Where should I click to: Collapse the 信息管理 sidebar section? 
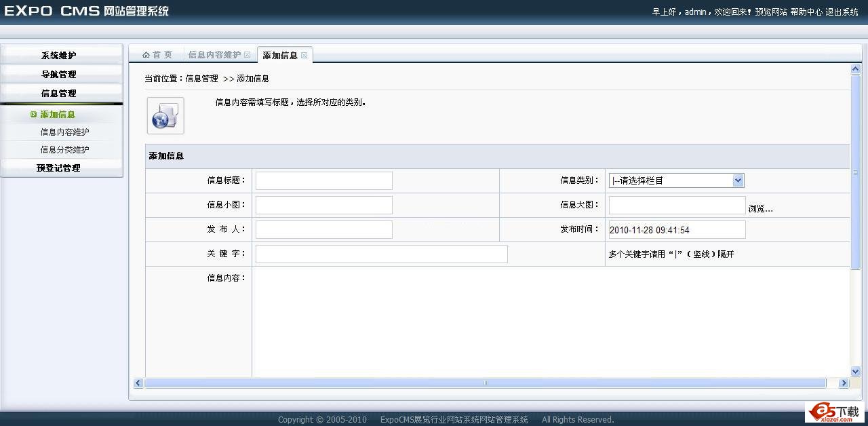point(62,94)
